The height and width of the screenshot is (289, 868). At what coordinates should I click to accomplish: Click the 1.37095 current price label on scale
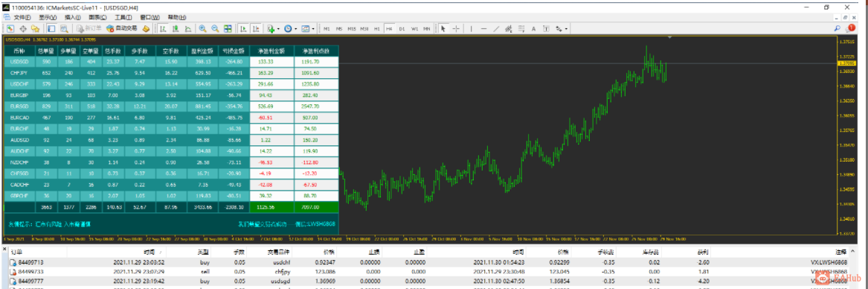(847, 64)
